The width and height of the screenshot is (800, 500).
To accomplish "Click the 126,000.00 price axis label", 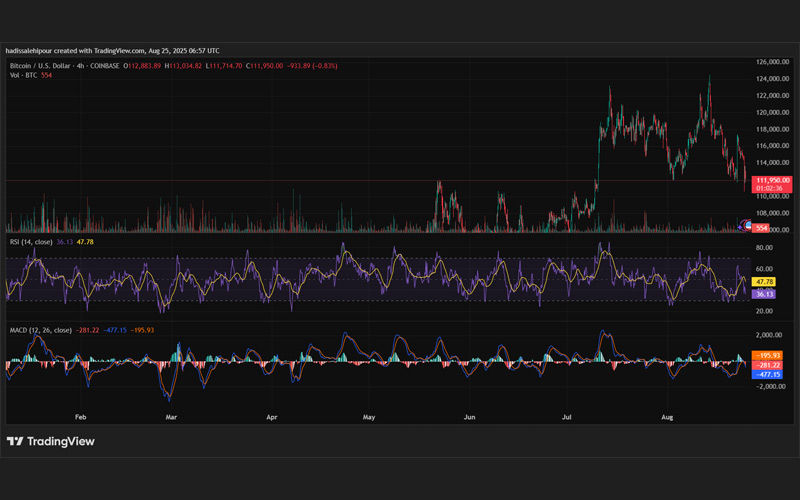I will pyautogui.click(x=772, y=62).
